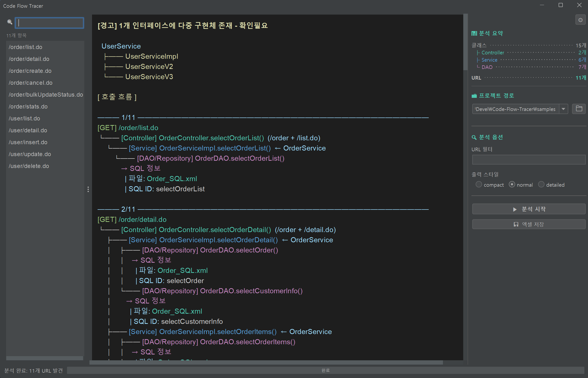Click the folder browse icon for project path
Image resolution: width=588 pixels, height=378 pixels.
(579, 109)
